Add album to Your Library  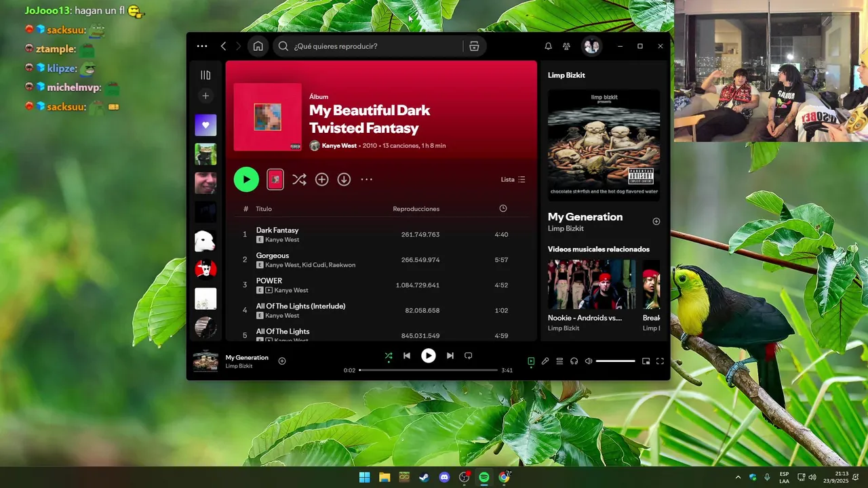(321, 180)
